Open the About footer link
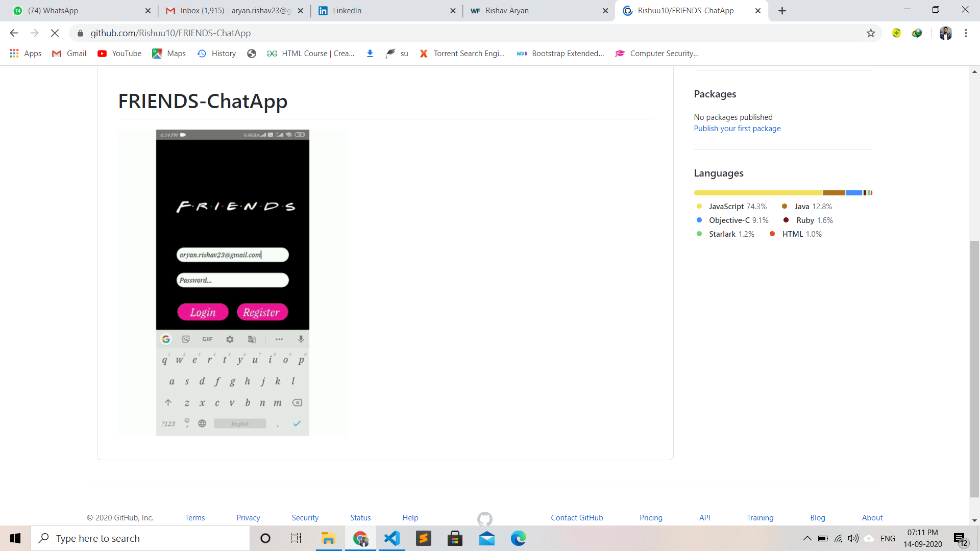 point(872,518)
